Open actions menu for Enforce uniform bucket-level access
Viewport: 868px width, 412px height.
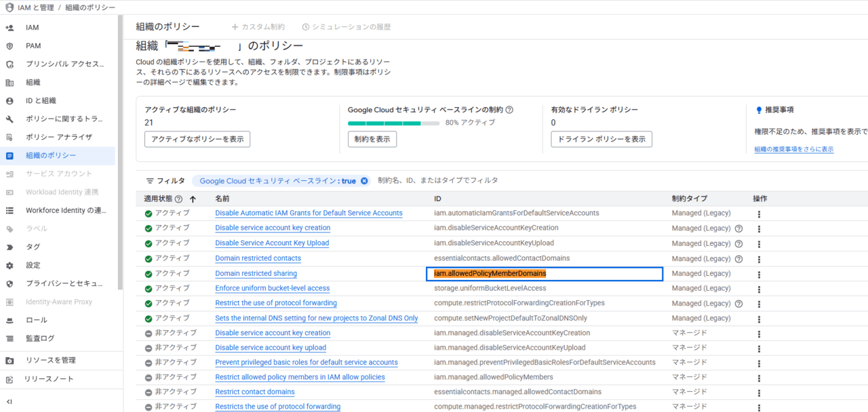point(759,288)
